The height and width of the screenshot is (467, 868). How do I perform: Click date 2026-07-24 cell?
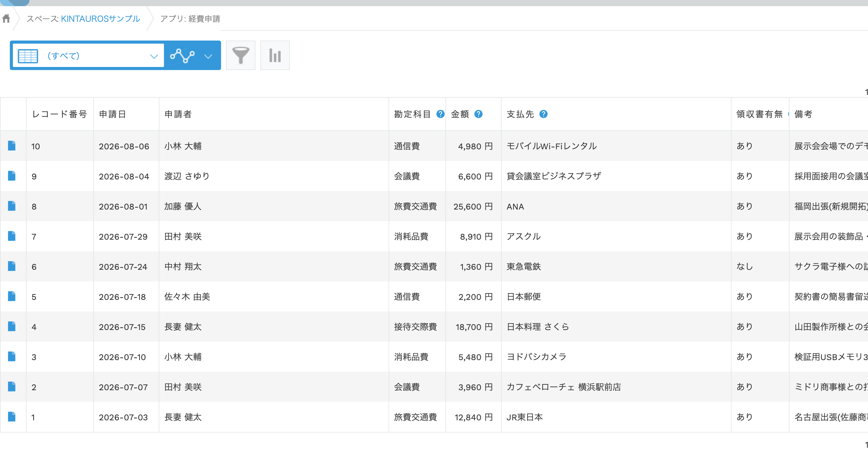click(x=123, y=267)
